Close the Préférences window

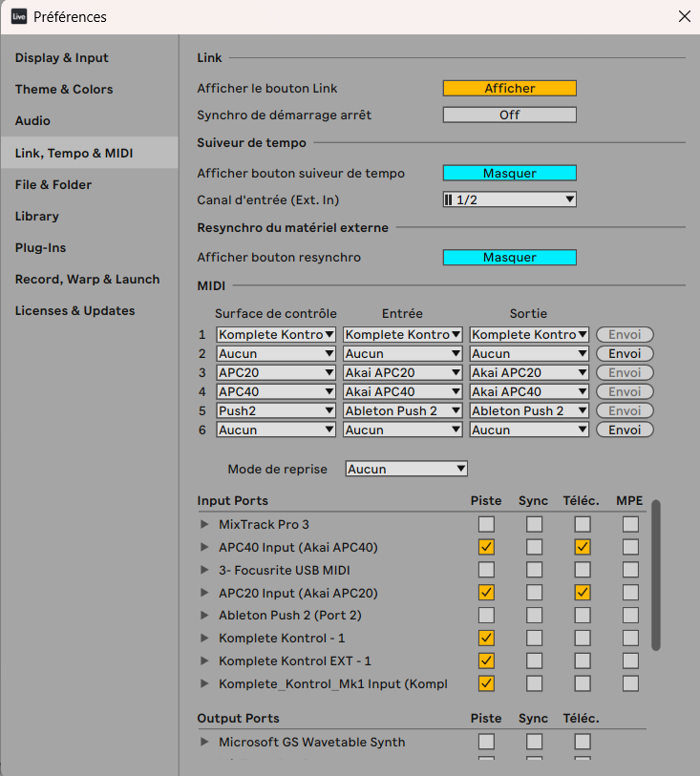684,16
